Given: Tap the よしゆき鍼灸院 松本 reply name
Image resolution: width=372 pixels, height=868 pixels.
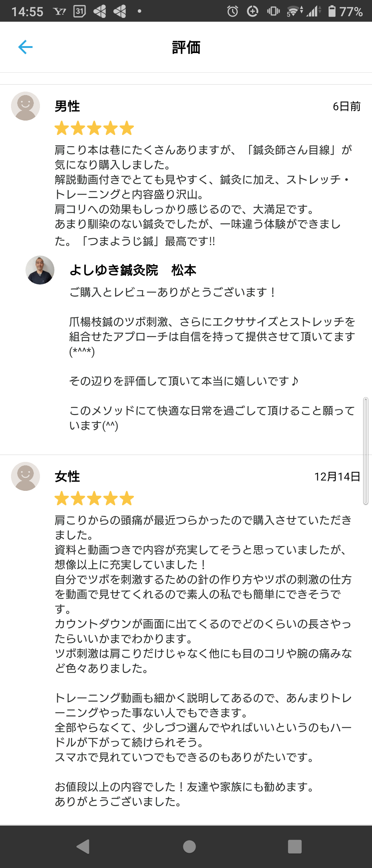Looking at the screenshot, I should [133, 270].
